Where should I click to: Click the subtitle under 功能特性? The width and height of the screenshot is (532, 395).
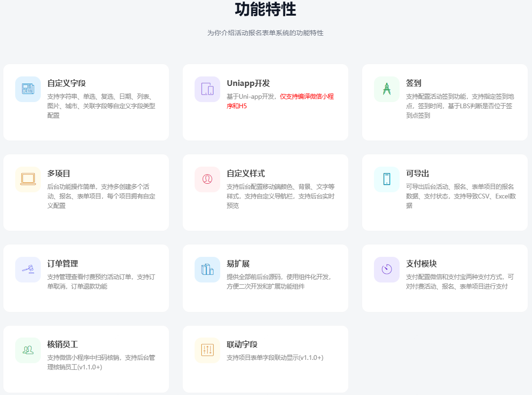(265, 33)
